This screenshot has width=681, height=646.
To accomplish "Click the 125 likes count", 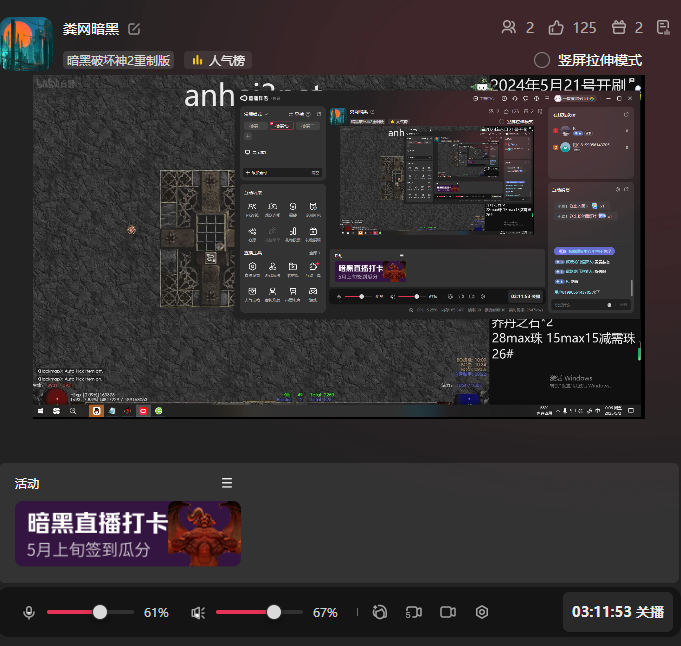I will (x=584, y=28).
